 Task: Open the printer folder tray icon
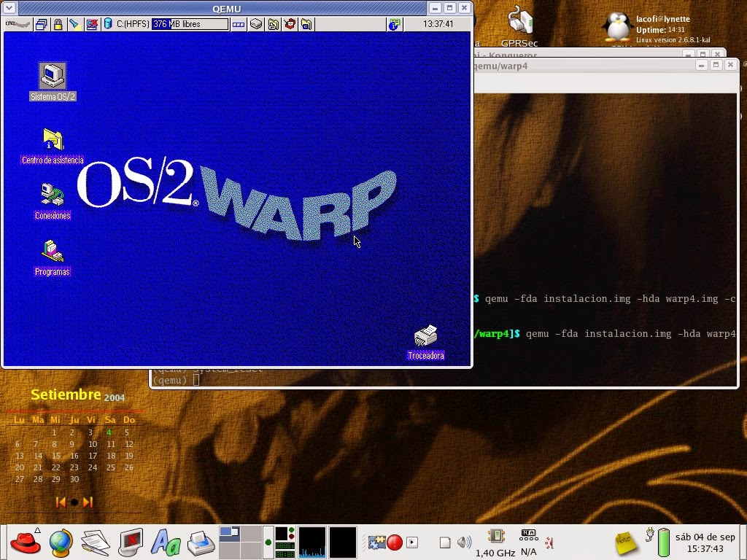pyautogui.click(x=274, y=24)
